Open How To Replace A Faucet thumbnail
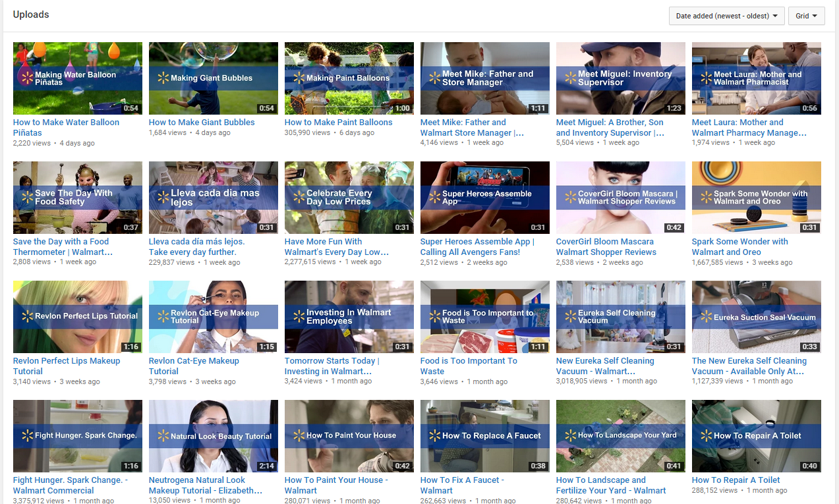839x504 pixels. tap(485, 436)
